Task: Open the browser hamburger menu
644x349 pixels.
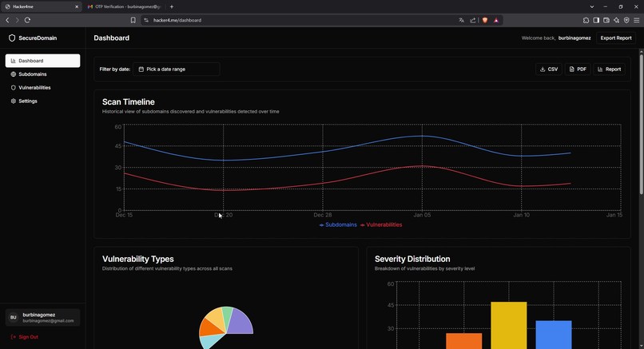Action: click(637, 20)
